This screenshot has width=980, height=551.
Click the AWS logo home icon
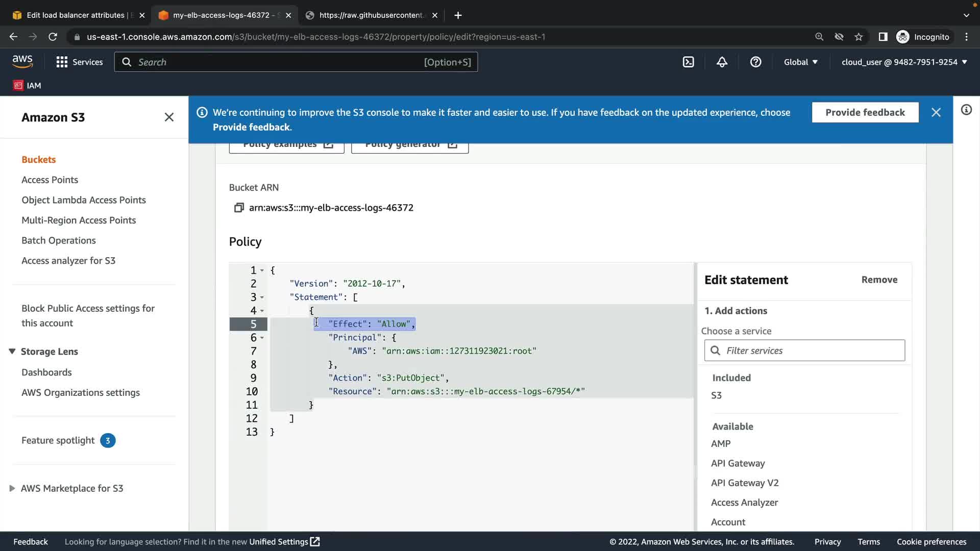[22, 62]
